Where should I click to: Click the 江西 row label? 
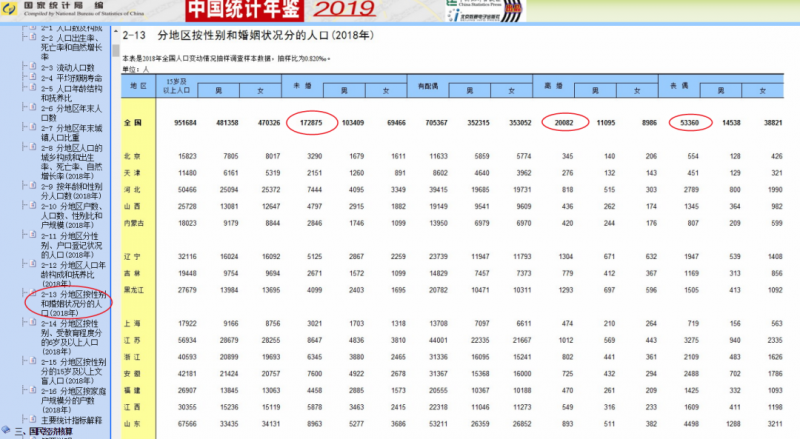132,407
